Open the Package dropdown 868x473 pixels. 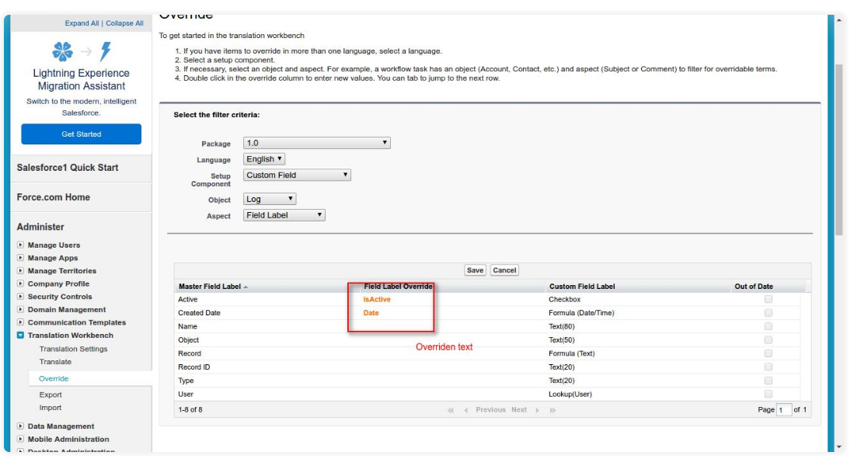pos(316,143)
